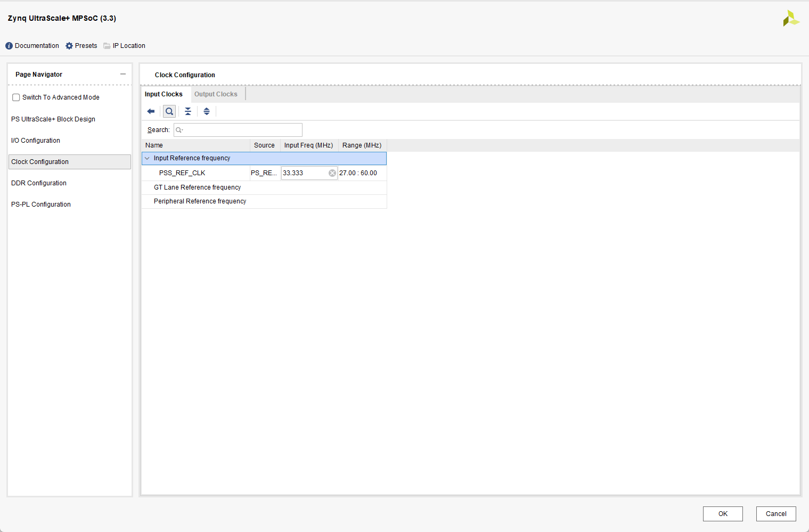The image size is (809, 532).
Task: Select Peripheral Reference frequency row
Action: (264, 201)
